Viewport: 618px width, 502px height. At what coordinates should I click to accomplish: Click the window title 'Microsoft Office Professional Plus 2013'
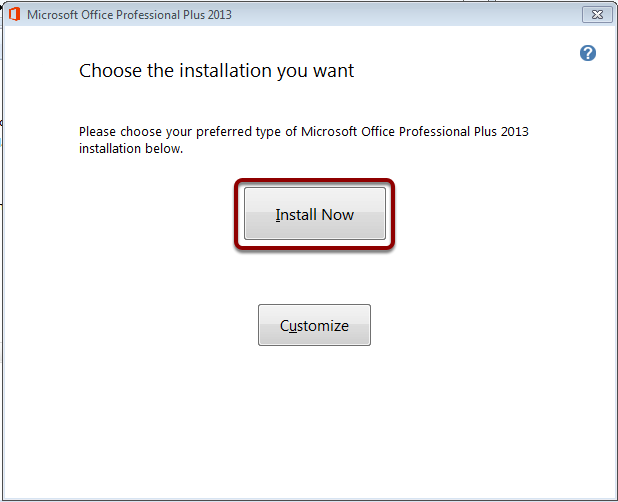[x=129, y=15]
